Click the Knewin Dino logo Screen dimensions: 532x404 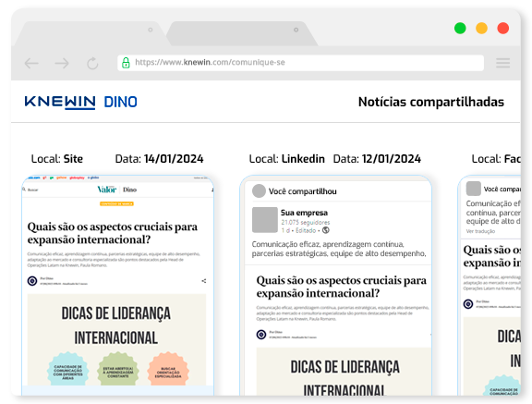coord(81,102)
